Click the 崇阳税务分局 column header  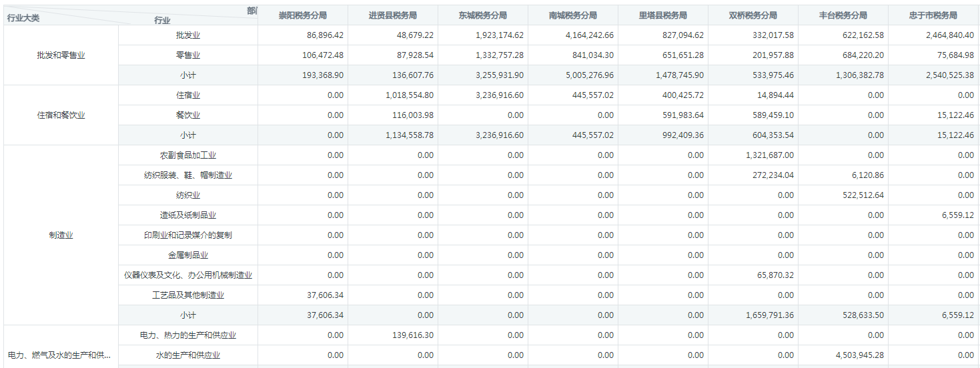[302, 15]
